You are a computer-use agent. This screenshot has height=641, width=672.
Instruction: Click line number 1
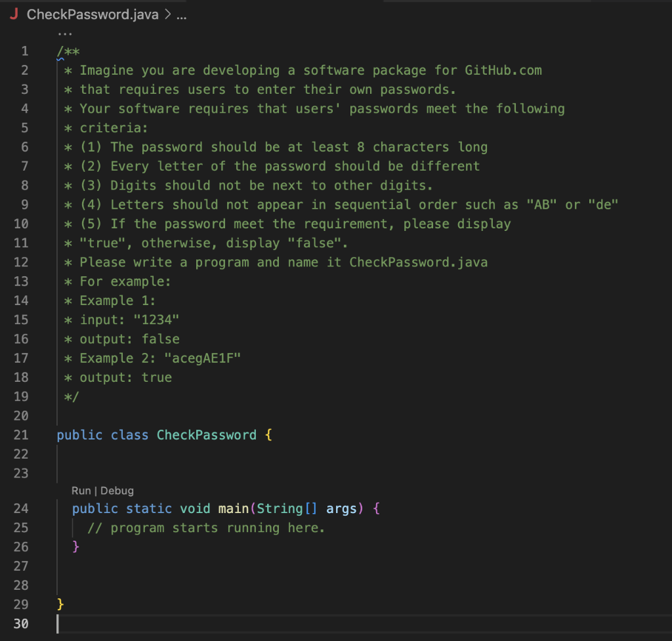(x=24, y=51)
